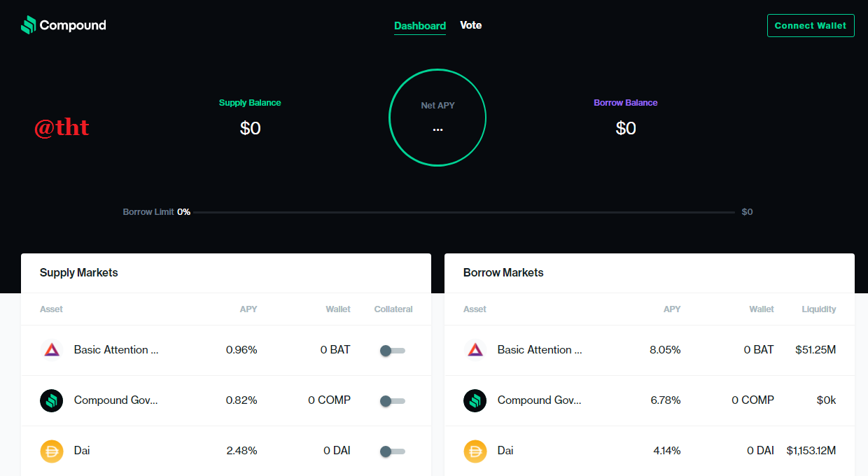Click the $1,153.12M liquidity value

click(811, 451)
